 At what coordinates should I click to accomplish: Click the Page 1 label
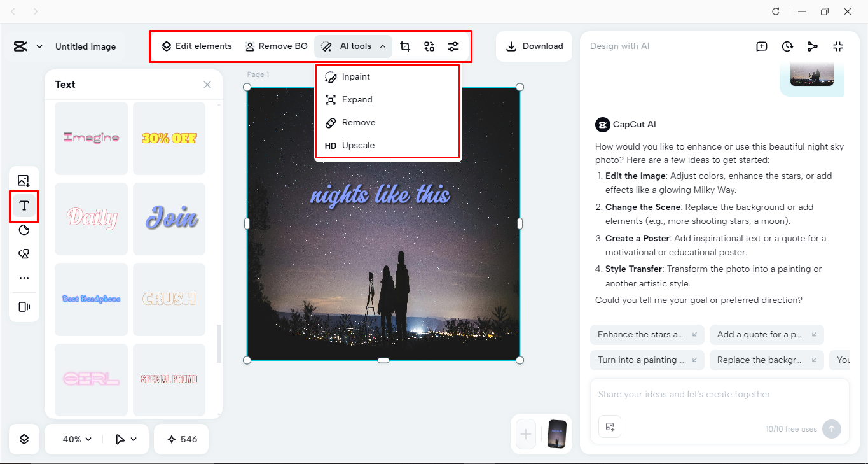pyautogui.click(x=258, y=75)
